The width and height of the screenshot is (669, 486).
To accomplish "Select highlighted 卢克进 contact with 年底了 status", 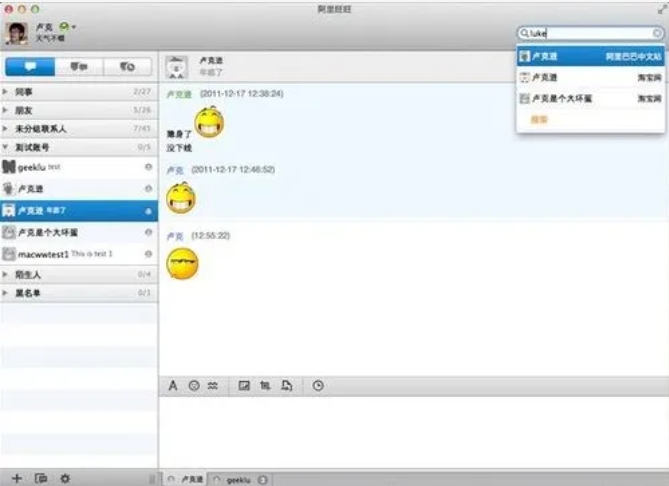I will (79, 210).
